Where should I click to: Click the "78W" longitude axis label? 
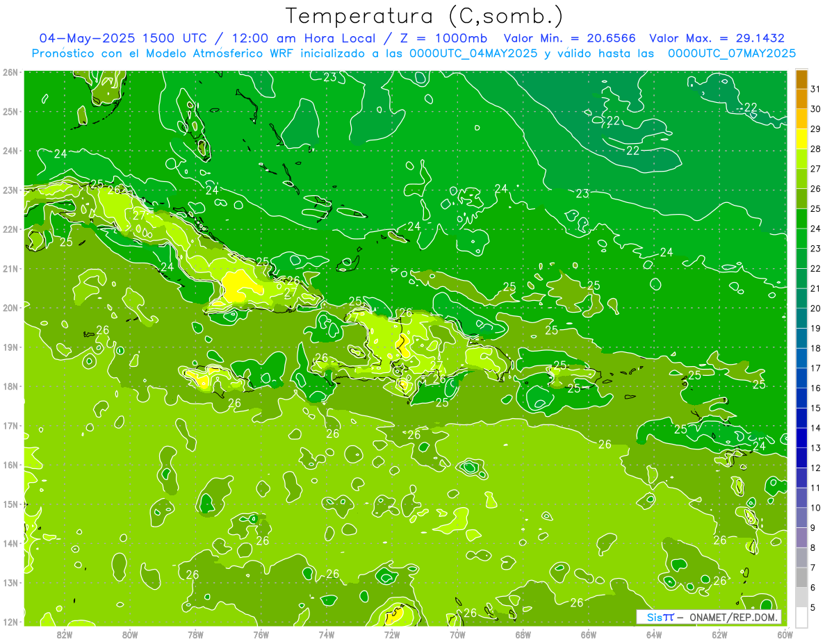(195, 634)
